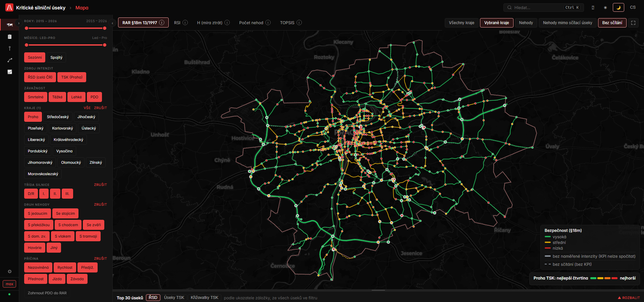Enter fullscreen map mode icon

[633, 23]
